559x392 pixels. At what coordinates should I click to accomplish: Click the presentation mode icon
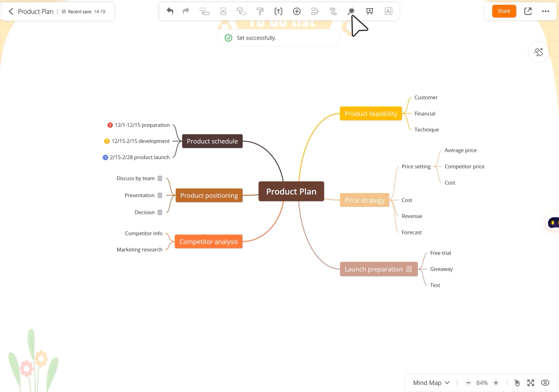(370, 11)
